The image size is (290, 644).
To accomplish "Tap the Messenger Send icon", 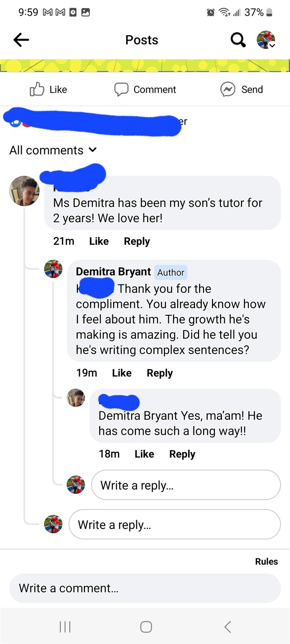I will [x=228, y=89].
